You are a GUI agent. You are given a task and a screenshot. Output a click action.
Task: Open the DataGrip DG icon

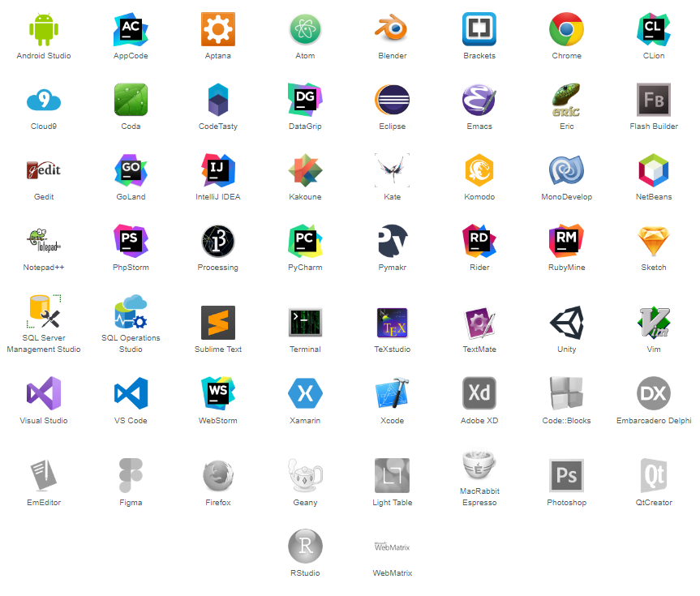305,100
